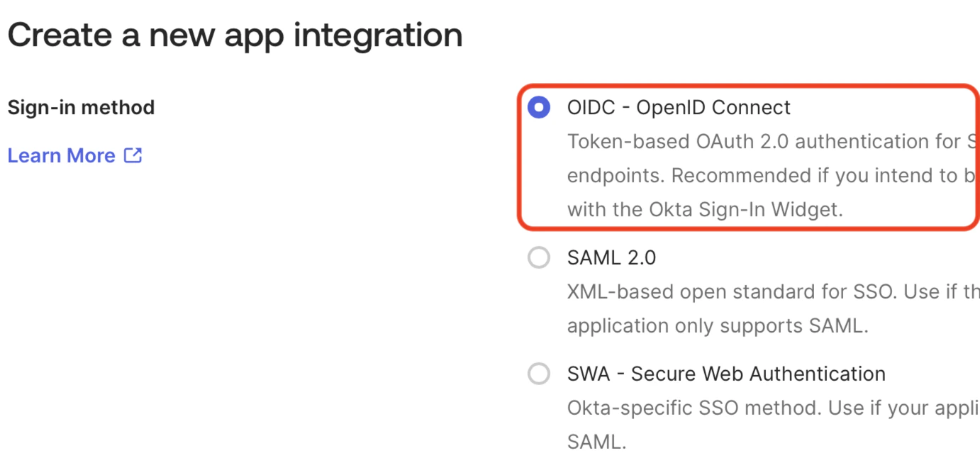This screenshot has width=980, height=468.
Task: Click the OIDC - OpenID Connect label text
Action: tap(679, 107)
